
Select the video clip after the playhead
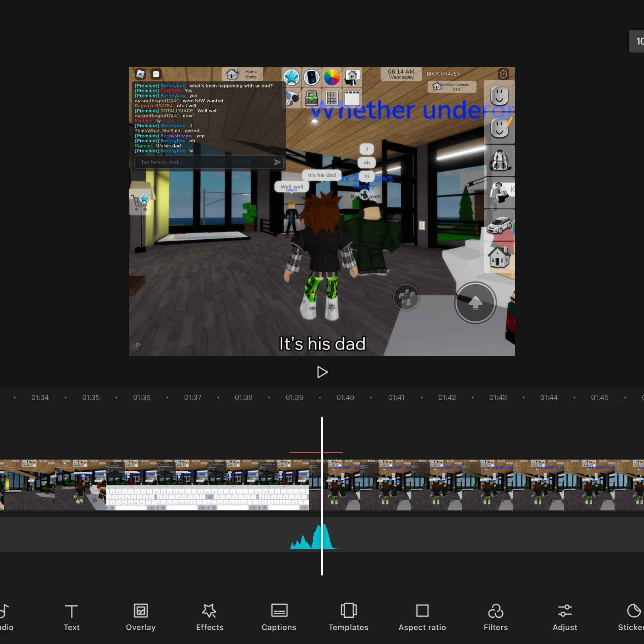click(x=483, y=485)
